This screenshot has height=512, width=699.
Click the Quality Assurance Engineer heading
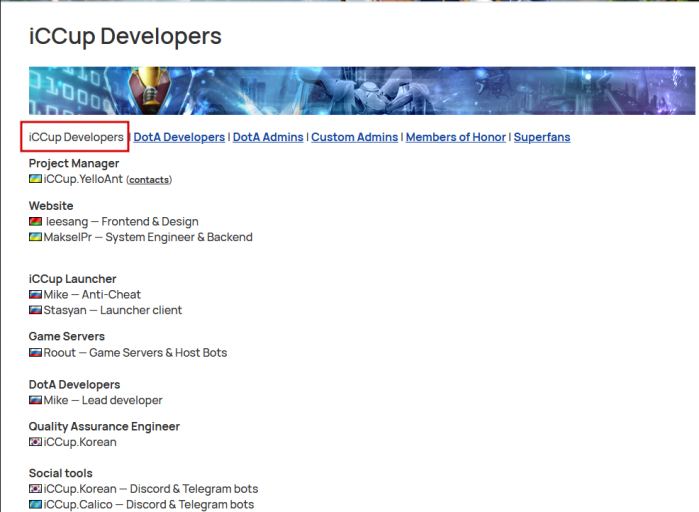point(104,426)
